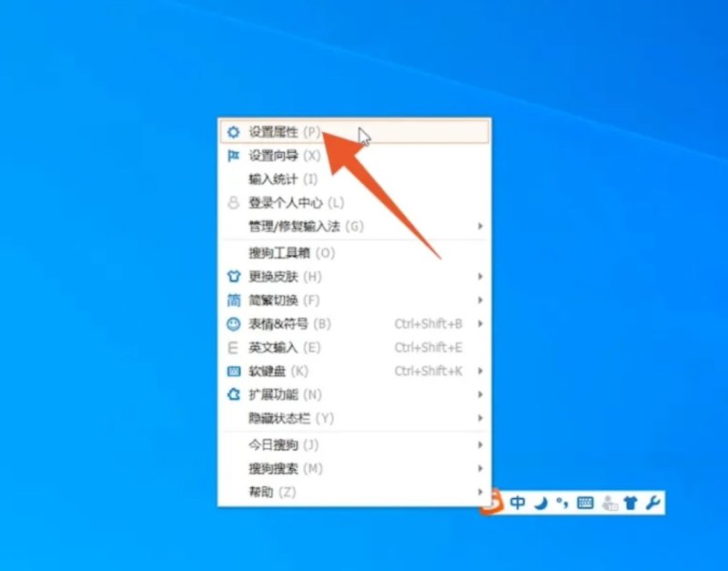The image size is (728, 571).
Task: Click the 搜狗搜索 (M) label
Action: click(x=286, y=468)
